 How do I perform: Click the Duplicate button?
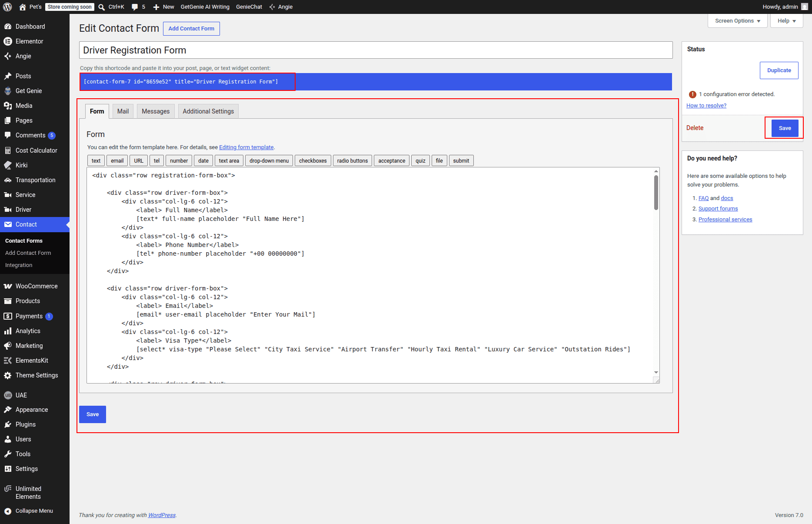coord(779,70)
